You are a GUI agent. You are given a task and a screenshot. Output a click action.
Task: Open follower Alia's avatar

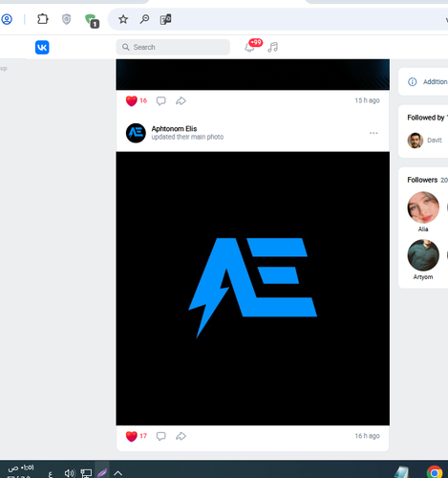[x=423, y=207]
